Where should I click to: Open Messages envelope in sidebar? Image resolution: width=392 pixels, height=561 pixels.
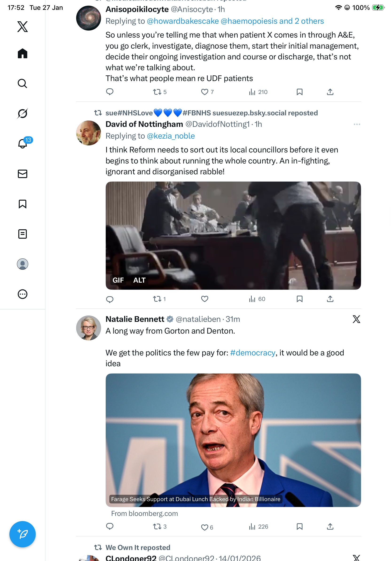(x=23, y=174)
